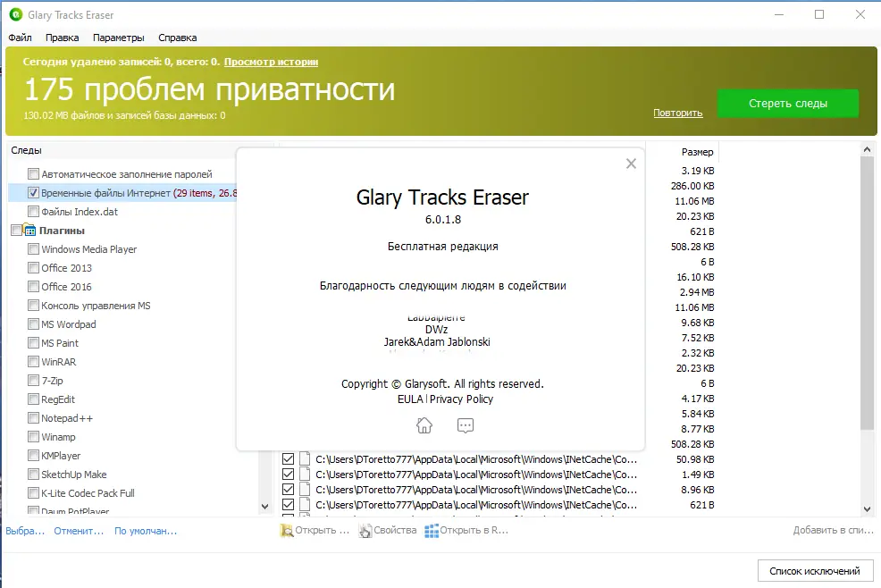The width and height of the screenshot is (881, 588).
Task: Click file icon of the 8.96 KB row
Action: coord(305,489)
